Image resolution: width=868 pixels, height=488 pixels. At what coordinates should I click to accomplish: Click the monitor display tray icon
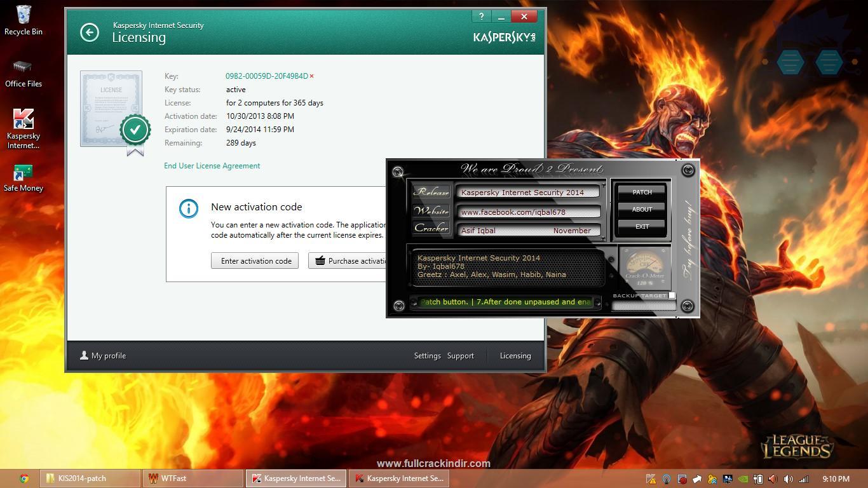[x=728, y=479]
